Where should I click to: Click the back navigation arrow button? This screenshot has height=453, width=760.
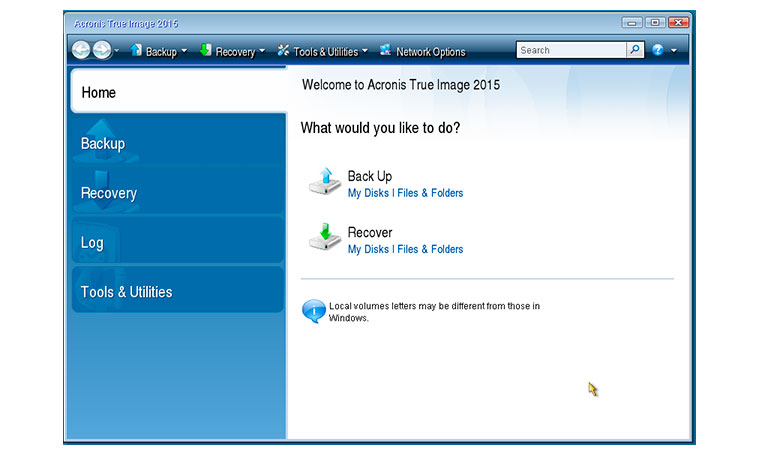point(81,50)
